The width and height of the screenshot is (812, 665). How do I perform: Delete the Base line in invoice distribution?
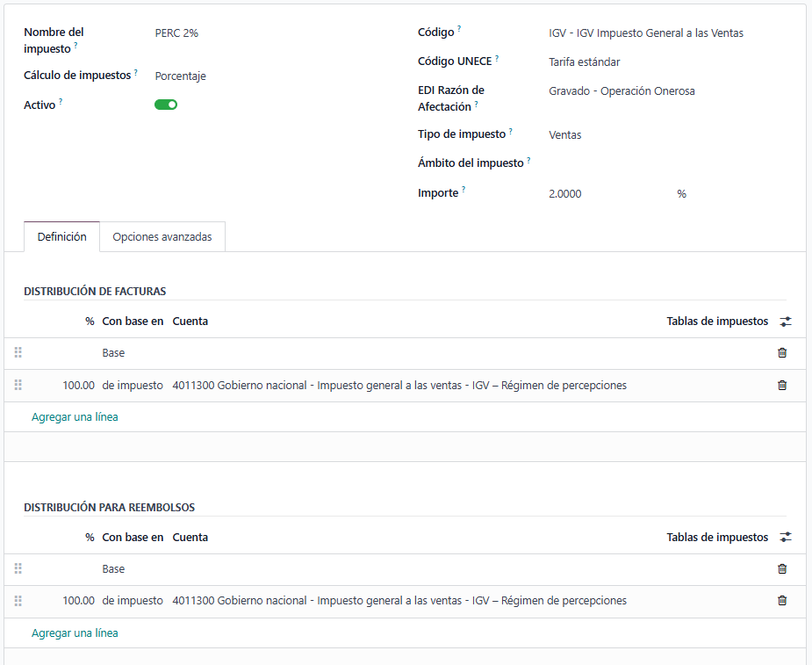tap(782, 353)
